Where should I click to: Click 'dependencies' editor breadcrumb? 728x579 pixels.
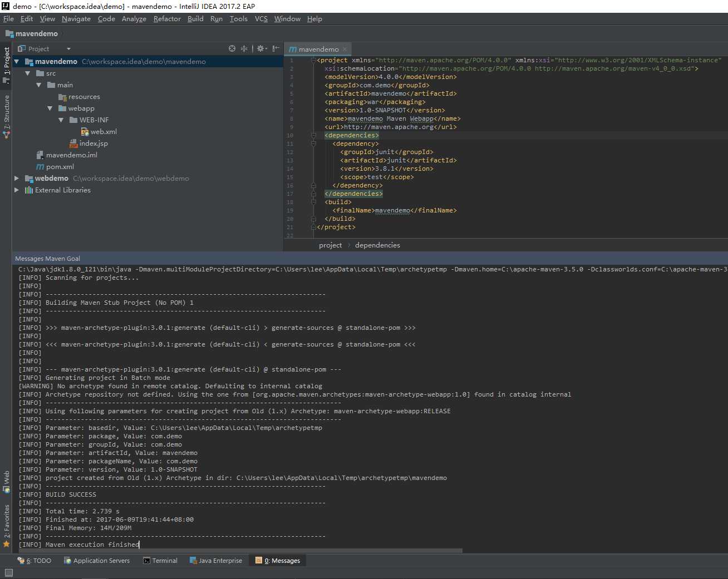pyautogui.click(x=377, y=245)
